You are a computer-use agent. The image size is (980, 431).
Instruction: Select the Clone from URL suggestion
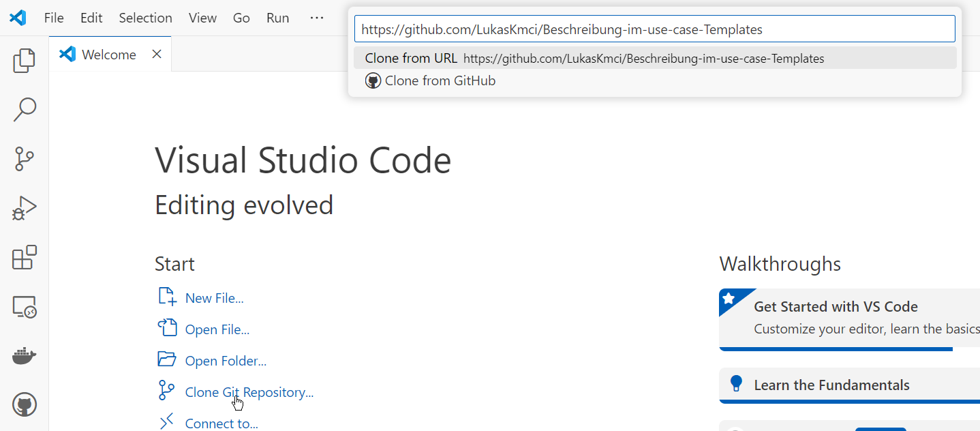pyautogui.click(x=655, y=58)
